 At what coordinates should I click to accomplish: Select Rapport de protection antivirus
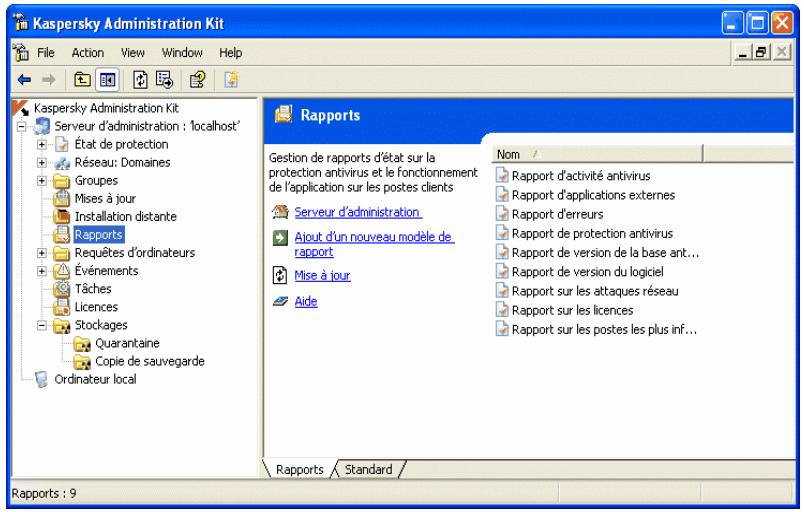click(x=592, y=233)
